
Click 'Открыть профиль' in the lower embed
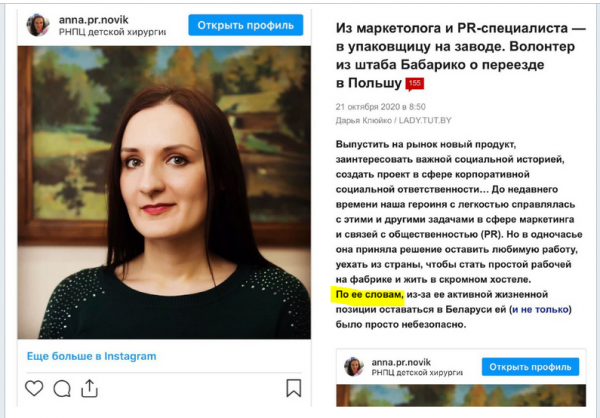point(530,367)
